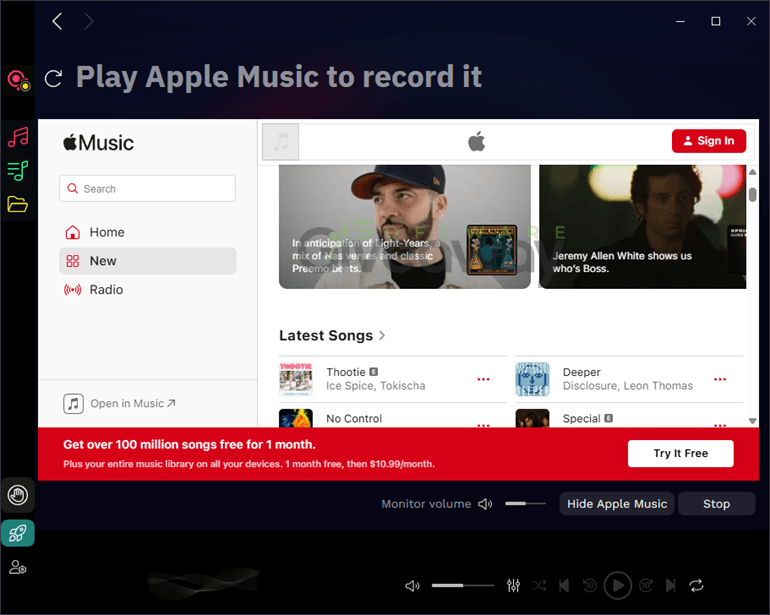Open the playlist icon in sidebar

coord(18,170)
